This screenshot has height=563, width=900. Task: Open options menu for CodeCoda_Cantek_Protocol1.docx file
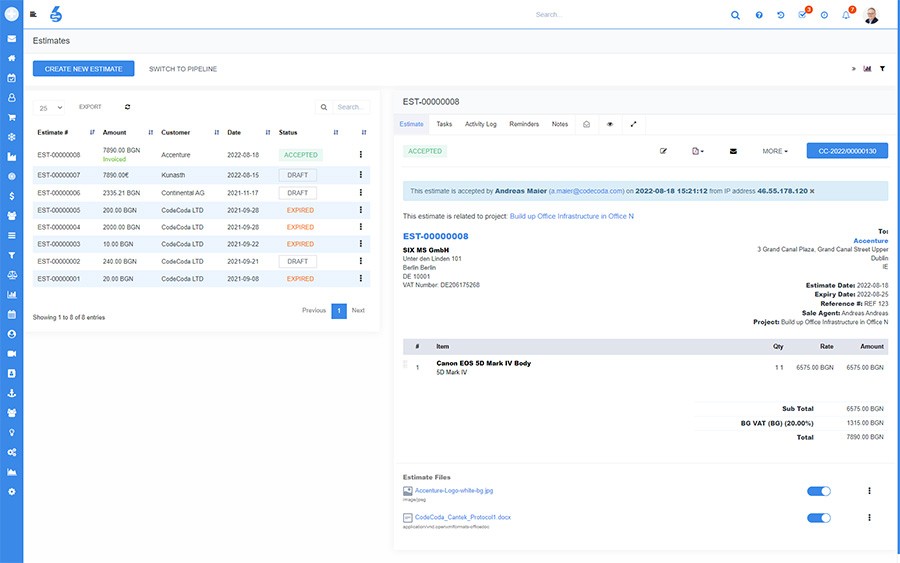point(869,518)
